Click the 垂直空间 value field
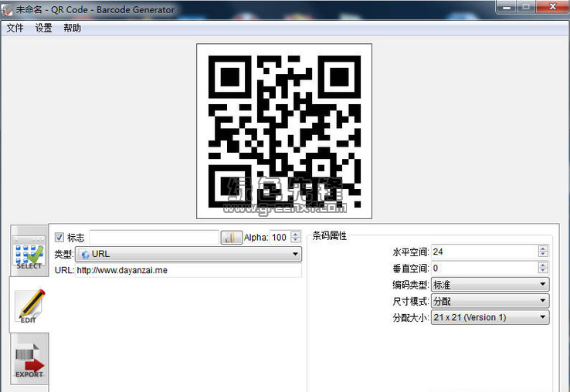Screen dimensions: 570x392 (484, 268)
